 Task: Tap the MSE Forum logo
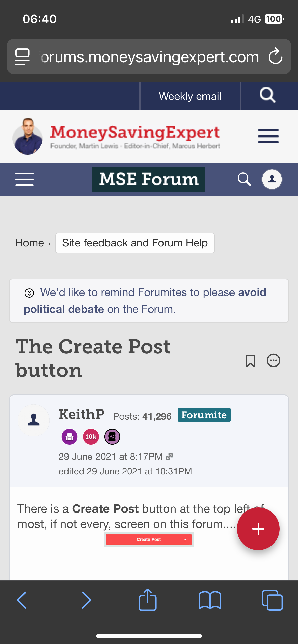pos(149,179)
